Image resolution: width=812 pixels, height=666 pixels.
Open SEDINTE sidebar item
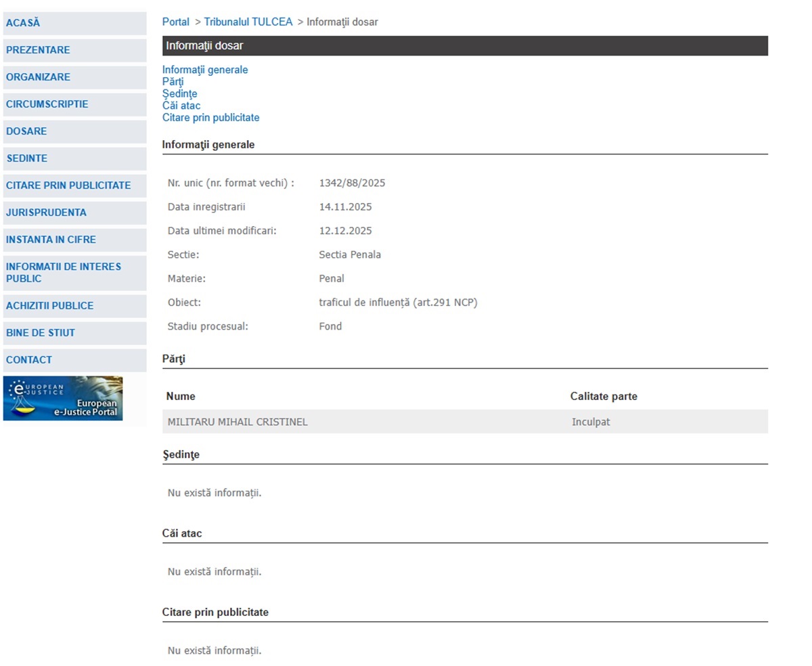pyautogui.click(x=74, y=158)
